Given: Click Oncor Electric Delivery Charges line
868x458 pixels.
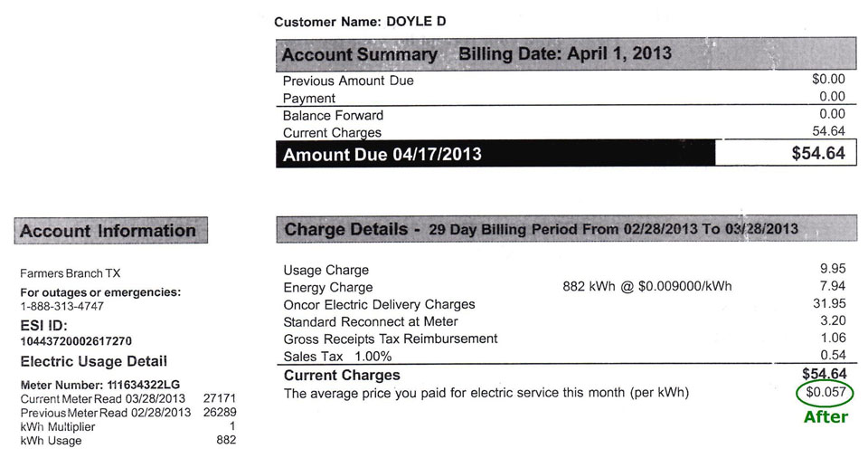Looking at the screenshot, I should click(x=564, y=304).
